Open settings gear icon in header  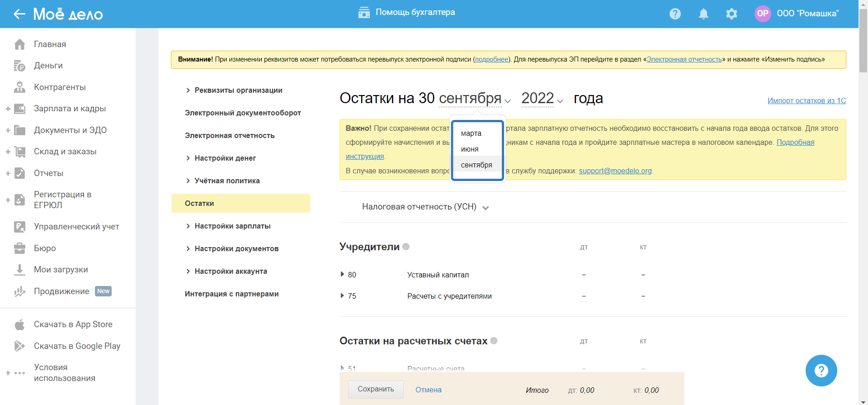tap(731, 14)
